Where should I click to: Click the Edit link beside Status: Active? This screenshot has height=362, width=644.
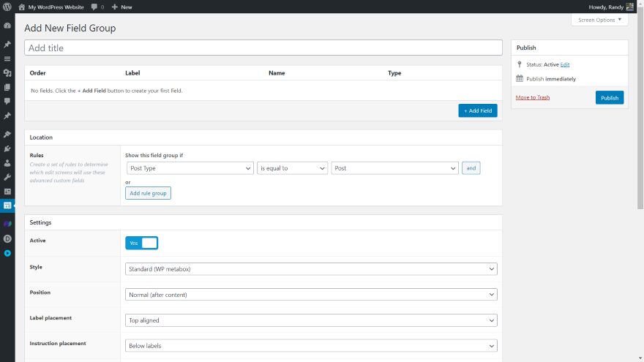[565, 64]
